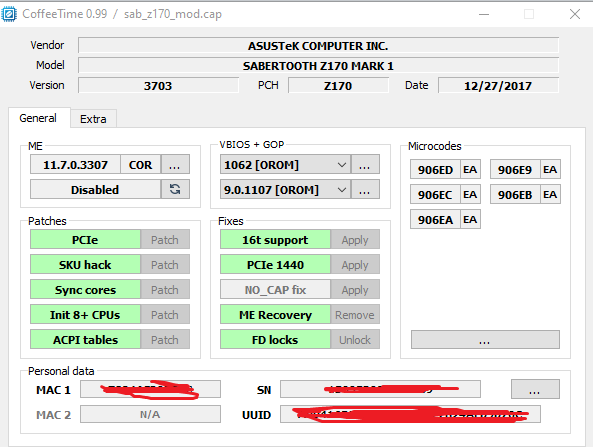Select microcode 906EA
593x447 pixels.
435,219
